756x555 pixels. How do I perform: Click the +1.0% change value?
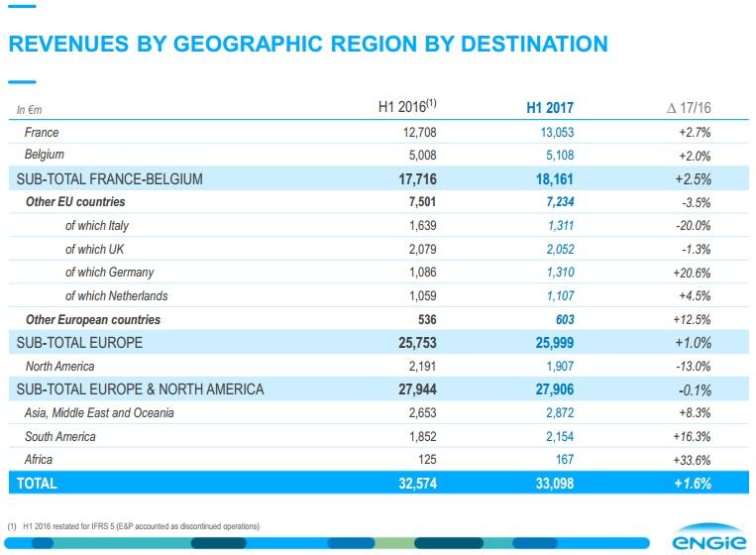pyautogui.click(x=693, y=343)
